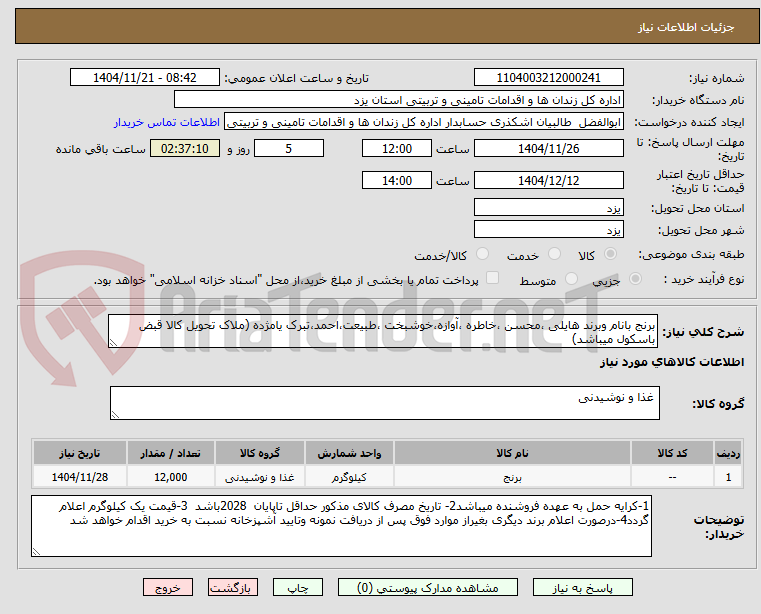Toggle the اسناد خزانه اسلامی payment checkbox
Screen dimensions: 761x614
pyautogui.click(x=492, y=278)
